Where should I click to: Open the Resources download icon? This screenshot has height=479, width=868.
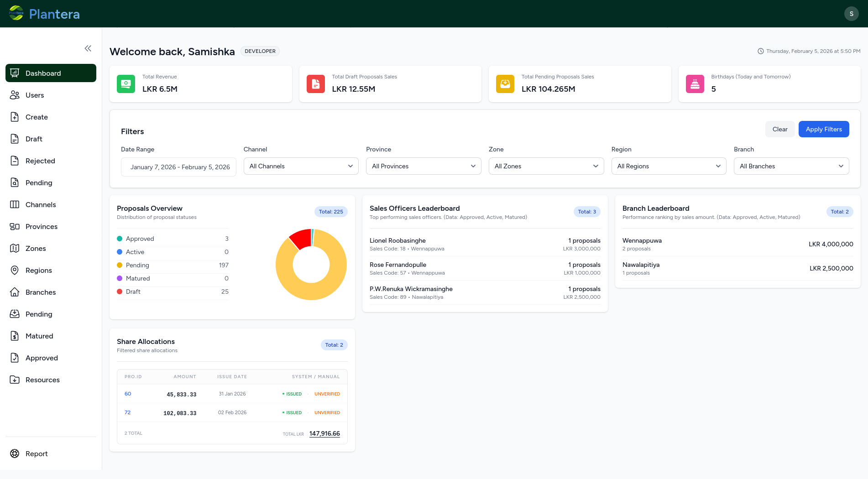(x=14, y=380)
